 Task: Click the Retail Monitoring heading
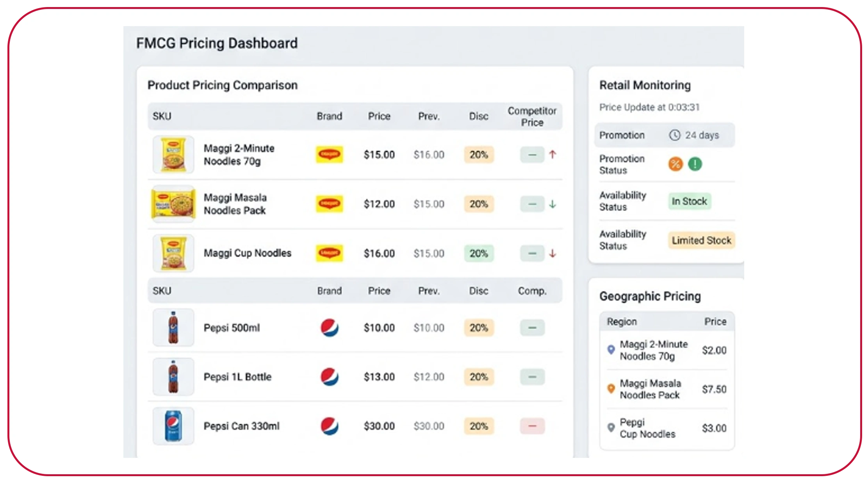[x=645, y=85]
